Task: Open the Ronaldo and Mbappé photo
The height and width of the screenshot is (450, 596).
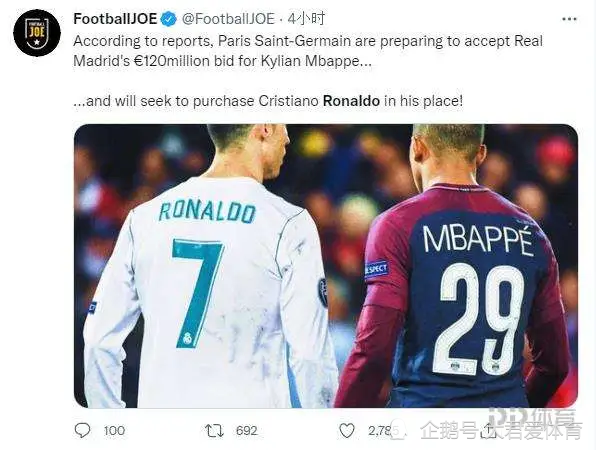Action: pyautogui.click(x=326, y=266)
